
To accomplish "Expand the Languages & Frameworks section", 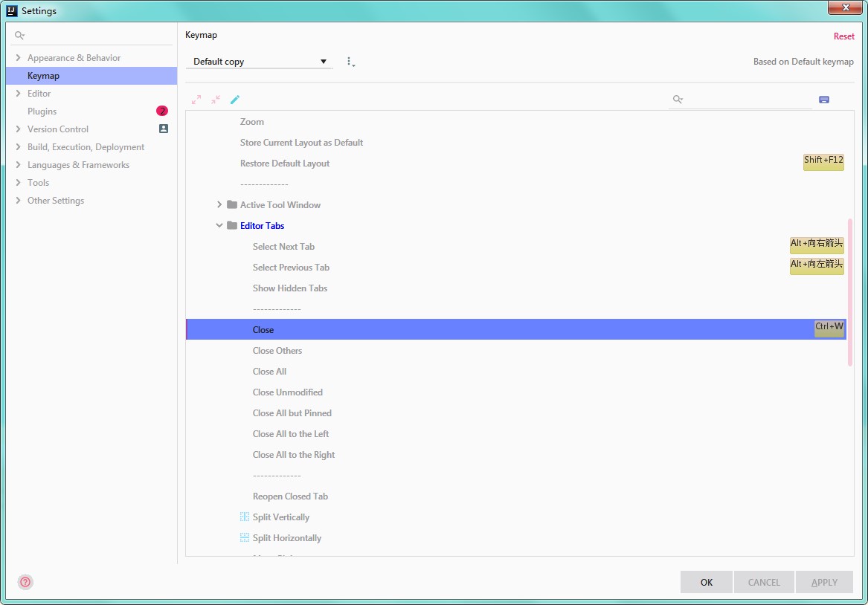I will click(x=18, y=165).
